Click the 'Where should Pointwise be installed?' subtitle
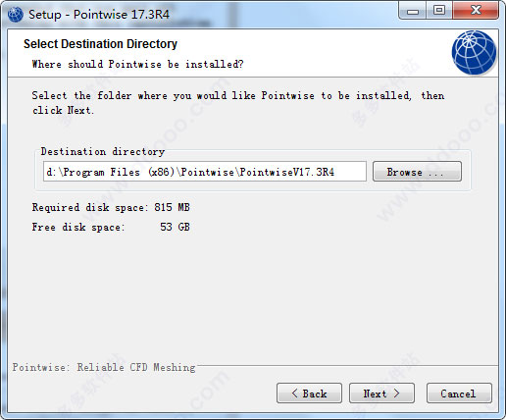Image resolution: width=506 pixels, height=420 pixels. 137,64
